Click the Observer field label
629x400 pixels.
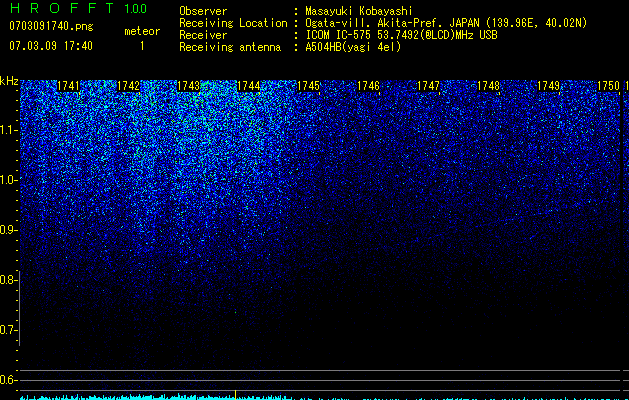click(x=203, y=11)
